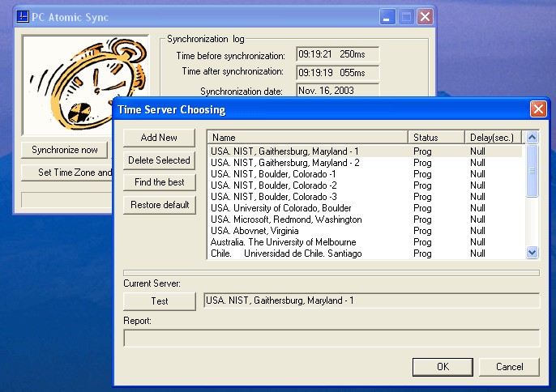
Task: Close the Time Server Choosing dialog
Action: pyautogui.click(x=537, y=109)
